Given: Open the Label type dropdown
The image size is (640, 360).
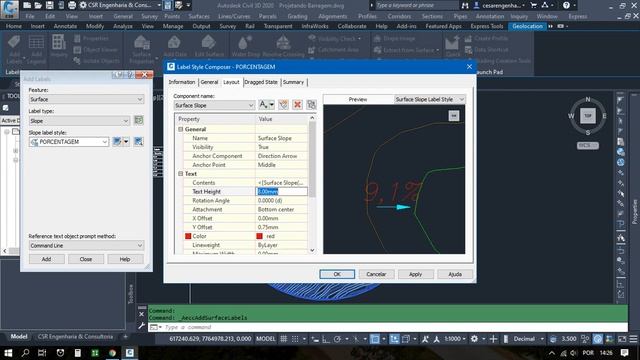Looking at the screenshot, I should 79,121.
